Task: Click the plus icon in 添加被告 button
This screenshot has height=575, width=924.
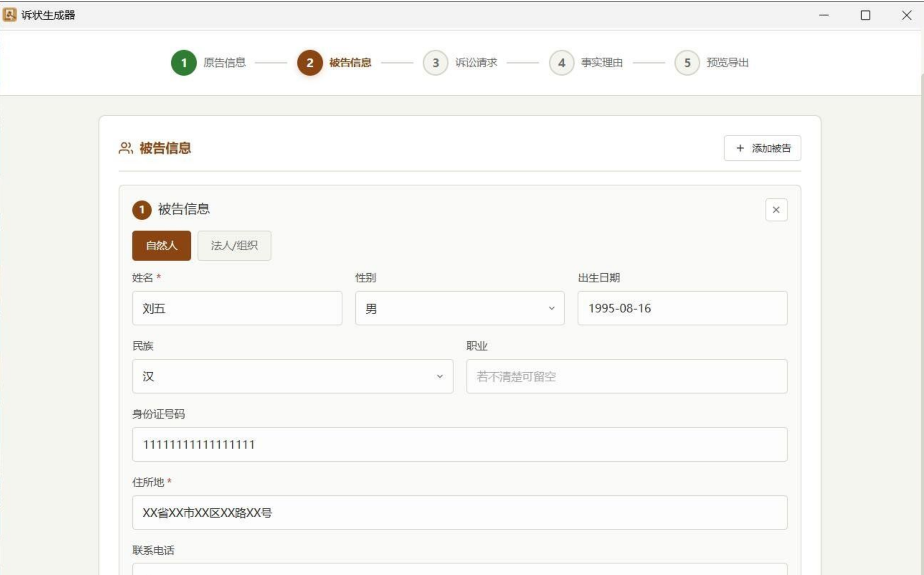Action: coord(740,148)
